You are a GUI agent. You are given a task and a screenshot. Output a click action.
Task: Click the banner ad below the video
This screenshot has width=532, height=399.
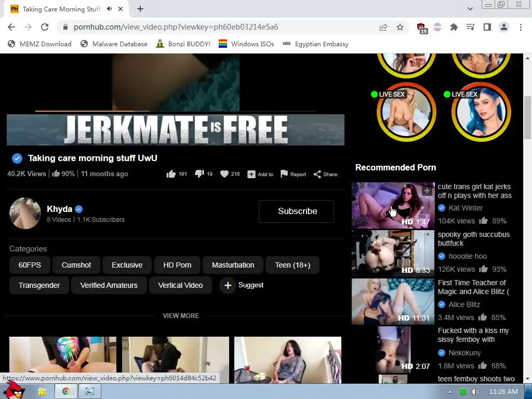point(176,130)
